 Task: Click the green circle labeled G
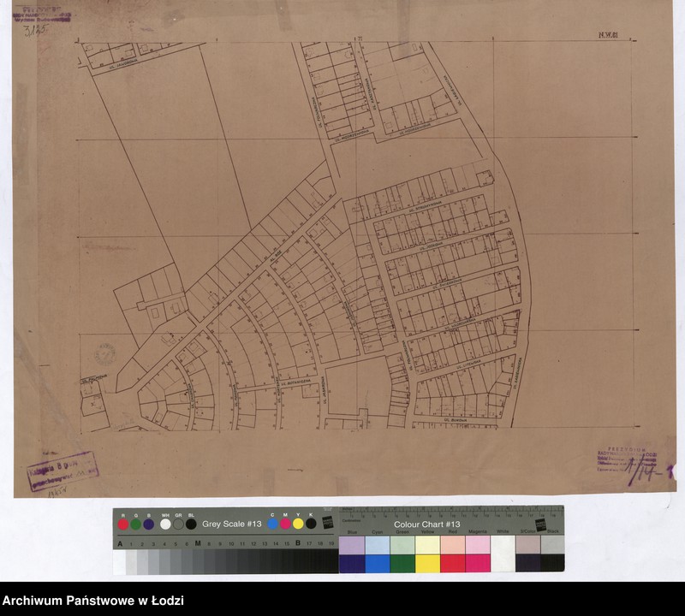coord(136,524)
